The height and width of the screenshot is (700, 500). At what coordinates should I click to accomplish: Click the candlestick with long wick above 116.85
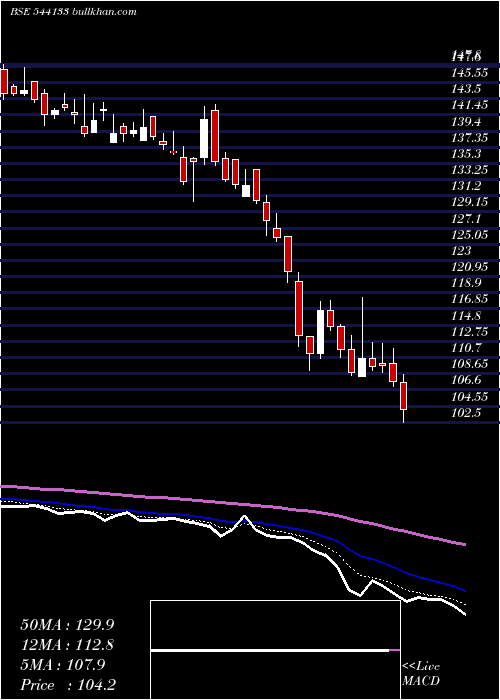pyautogui.click(x=362, y=367)
